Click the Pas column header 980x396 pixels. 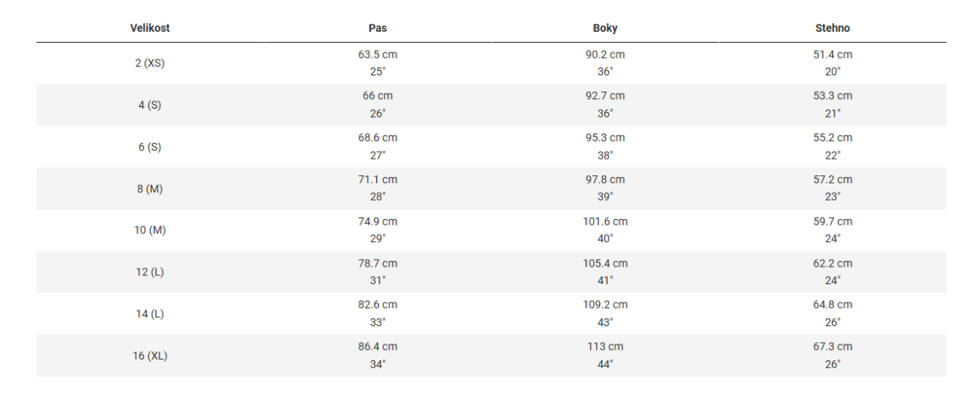point(377,28)
